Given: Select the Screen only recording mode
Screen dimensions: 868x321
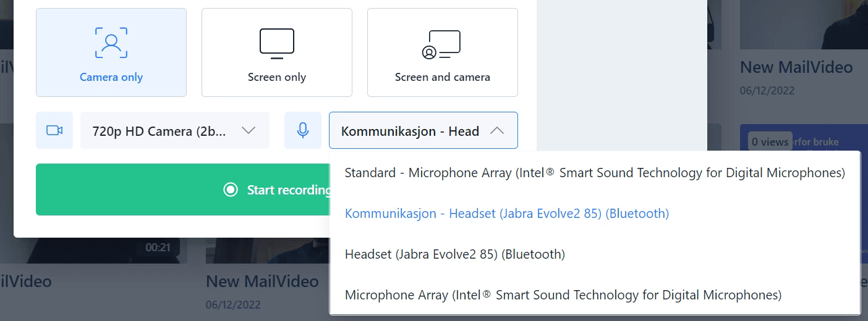Looking at the screenshot, I should tap(277, 52).
